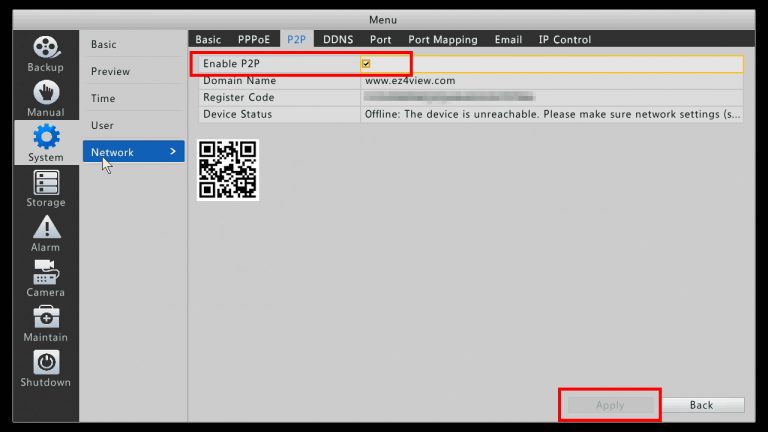Switch to the P2P tab
Viewport: 768px width, 432px height.
point(296,40)
